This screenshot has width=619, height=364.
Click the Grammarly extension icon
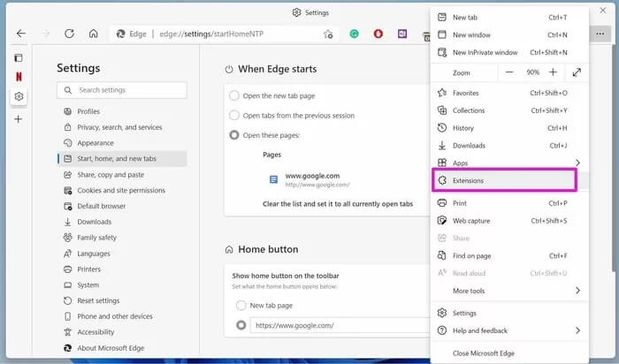(x=354, y=34)
